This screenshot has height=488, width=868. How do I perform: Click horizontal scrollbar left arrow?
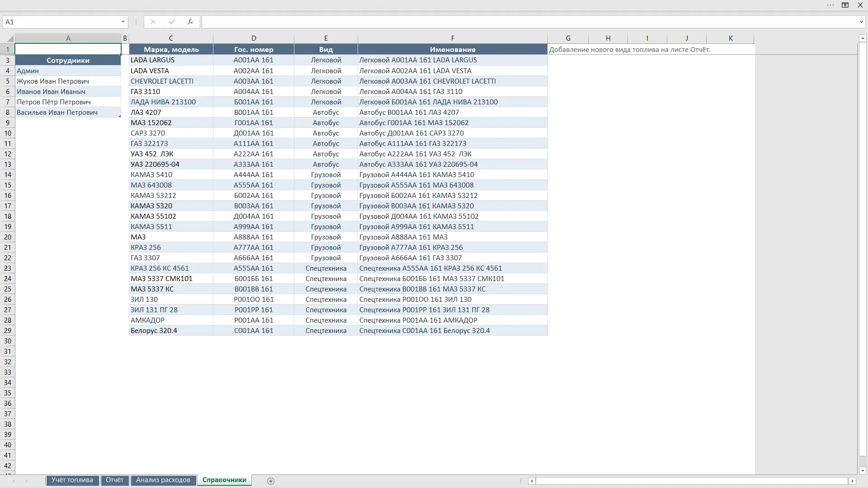pos(532,481)
